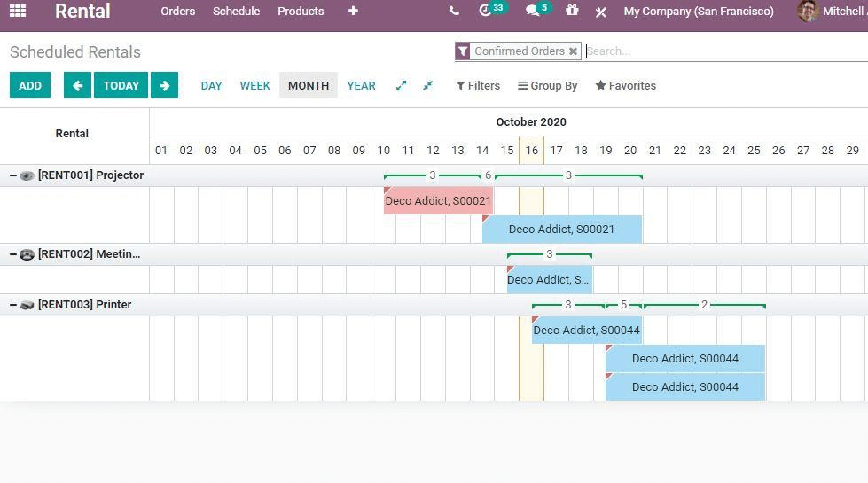Open the Favorites dropdown
This screenshot has height=483, width=868.
625,86
